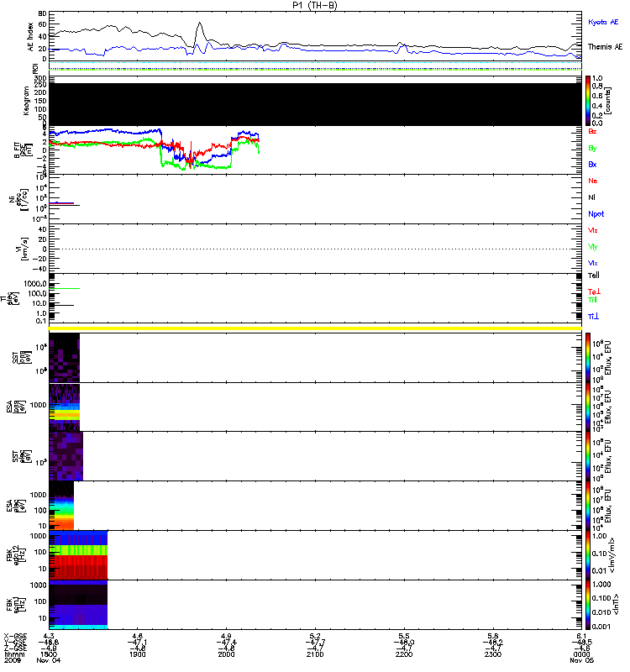Click the red Vix velocity legend label
Viewport: 630px width, 672px height.
tap(593, 230)
